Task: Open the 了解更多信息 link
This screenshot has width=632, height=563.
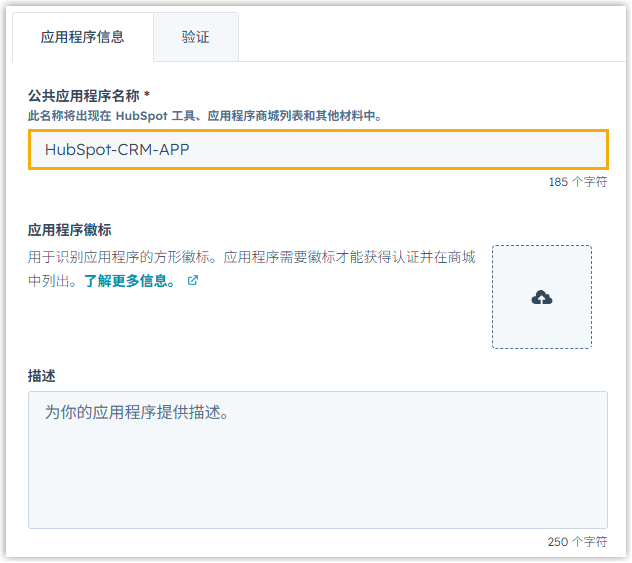Action: 130,281
